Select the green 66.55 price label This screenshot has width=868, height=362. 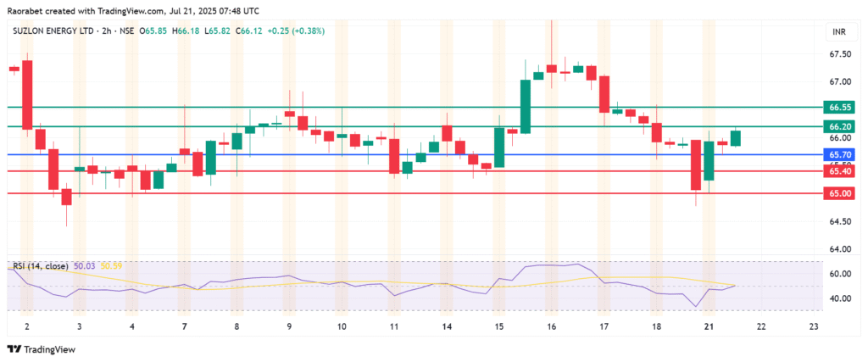(x=840, y=108)
